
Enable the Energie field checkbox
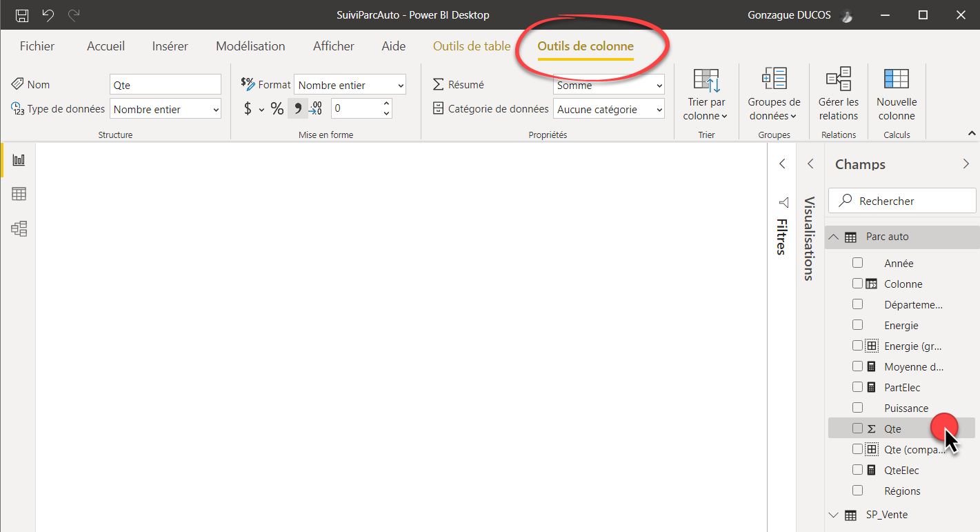857,325
